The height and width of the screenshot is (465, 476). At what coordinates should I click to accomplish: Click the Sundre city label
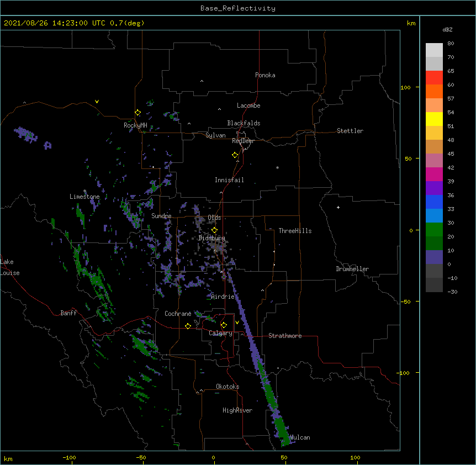(161, 216)
